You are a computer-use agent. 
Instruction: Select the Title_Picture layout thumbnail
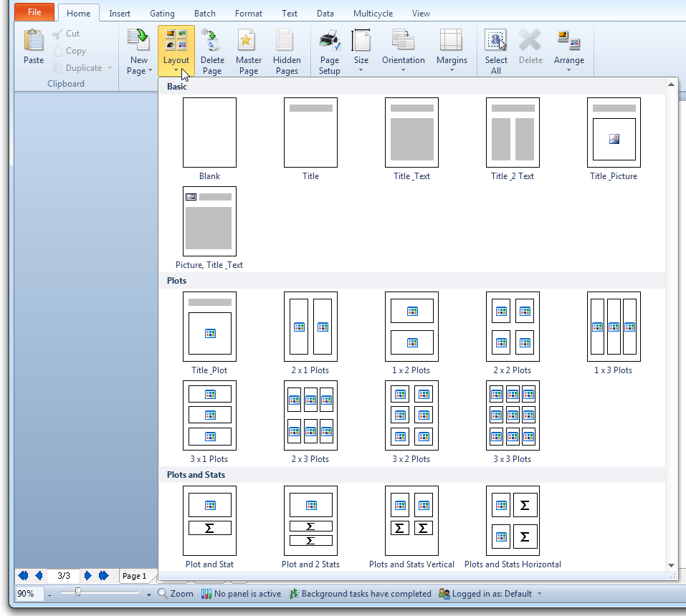click(614, 133)
